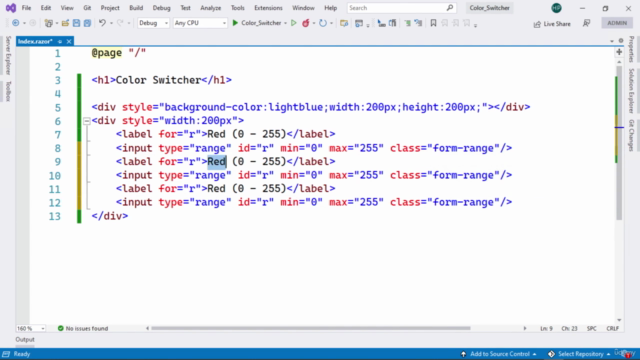
Task: Open the Edit menu
Action: point(46,8)
